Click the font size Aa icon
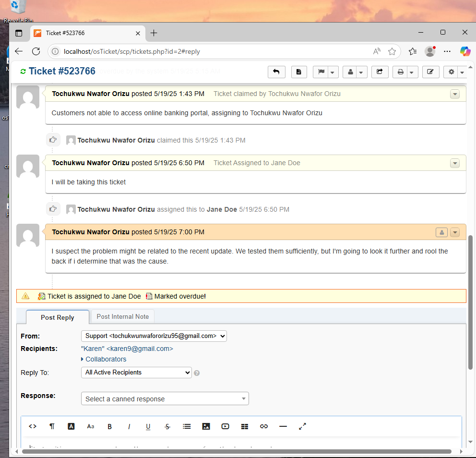The height and width of the screenshot is (458, 476). point(91,426)
